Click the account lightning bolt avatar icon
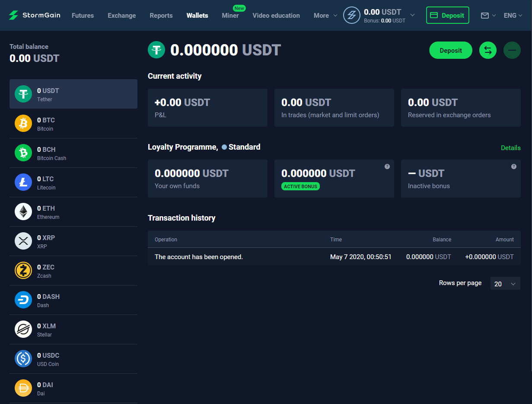 pyautogui.click(x=352, y=15)
